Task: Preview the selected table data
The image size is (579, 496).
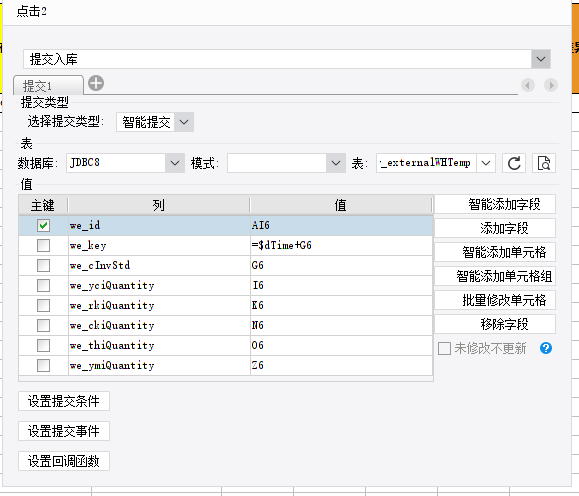Action: 544,163
